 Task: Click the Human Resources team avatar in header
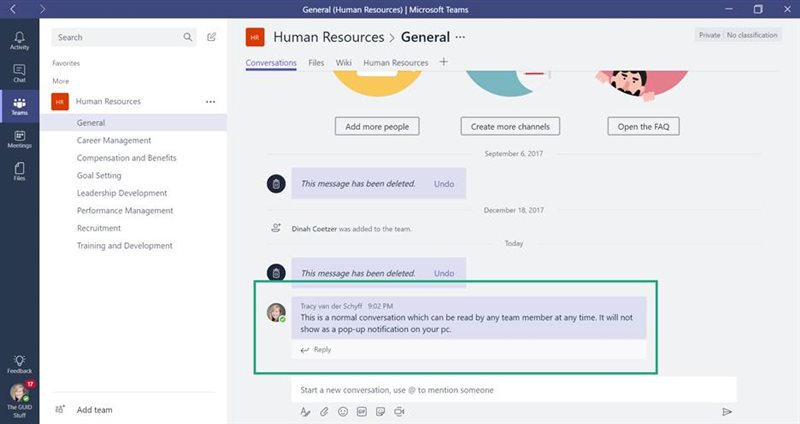(255, 37)
